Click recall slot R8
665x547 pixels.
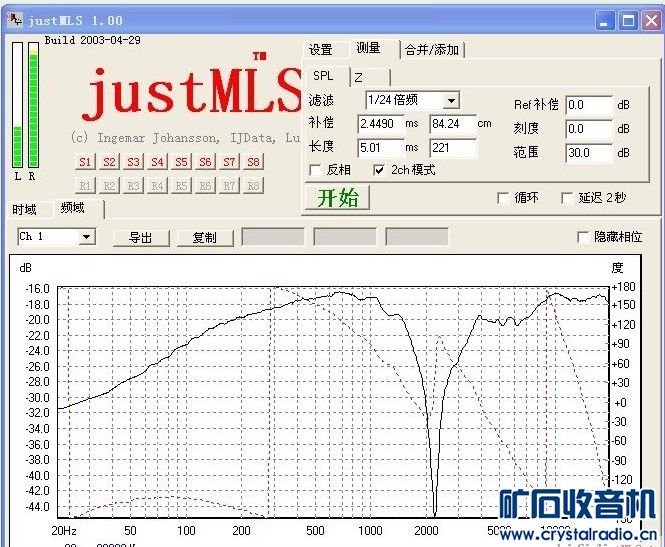(254, 186)
